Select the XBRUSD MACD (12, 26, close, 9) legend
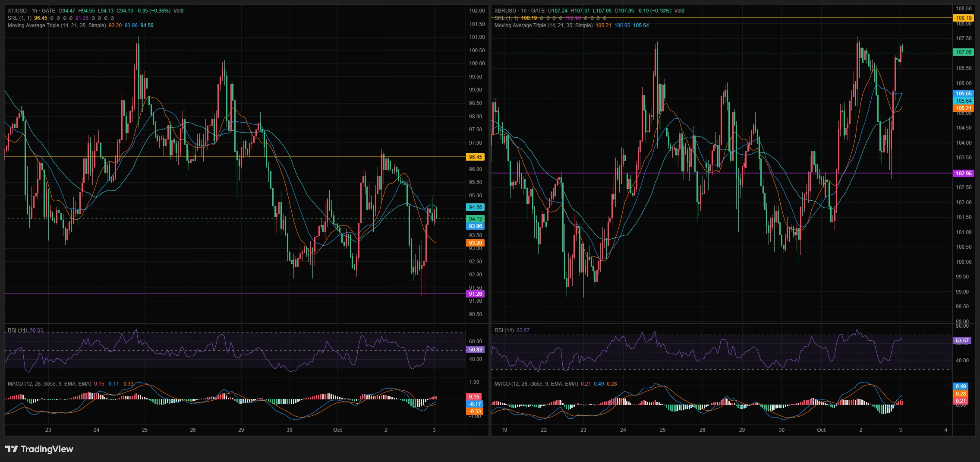Image resolution: width=980 pixels, height=462 pixels. (x=536, y=384)
